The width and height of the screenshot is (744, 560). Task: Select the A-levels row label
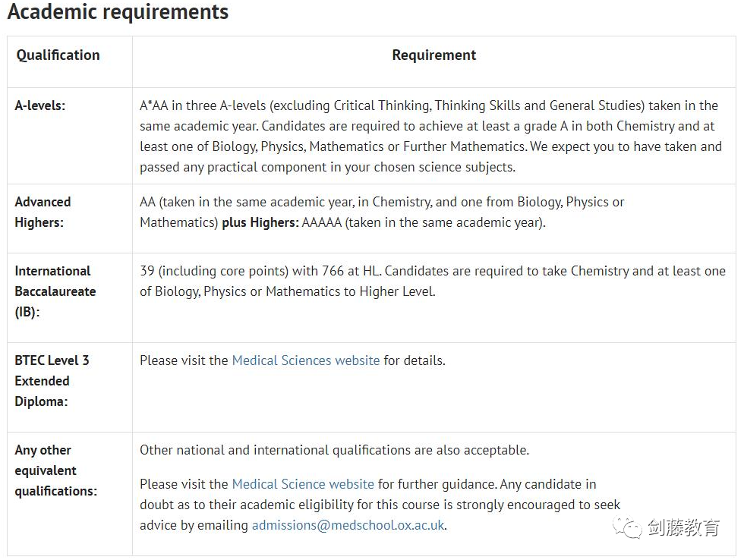pyautogui.click(x=39, y=105)
